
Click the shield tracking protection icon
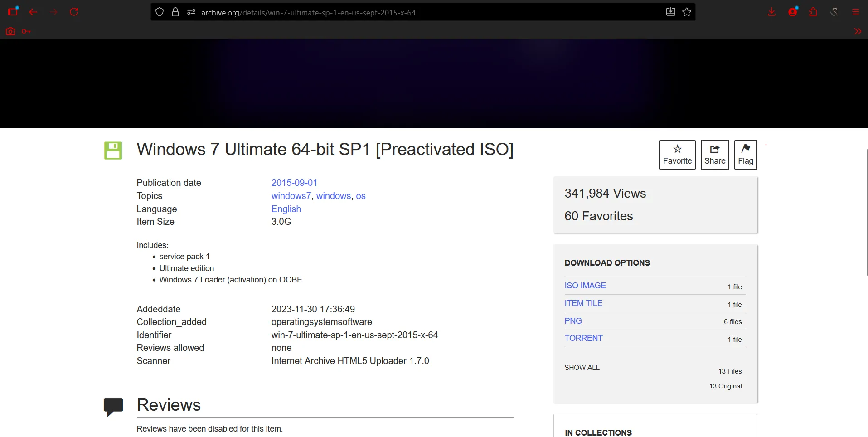160,12
